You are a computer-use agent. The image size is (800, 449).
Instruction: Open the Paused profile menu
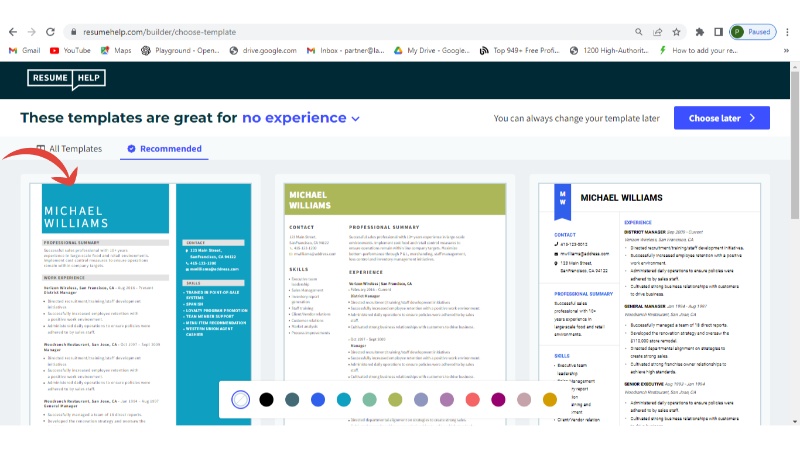pyautogui.click(x=752, y=32)
